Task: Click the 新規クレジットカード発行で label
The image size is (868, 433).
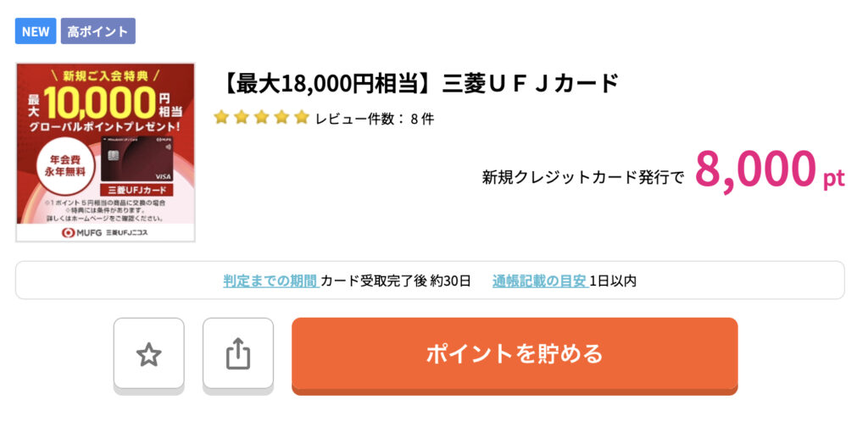Action: 582,177
